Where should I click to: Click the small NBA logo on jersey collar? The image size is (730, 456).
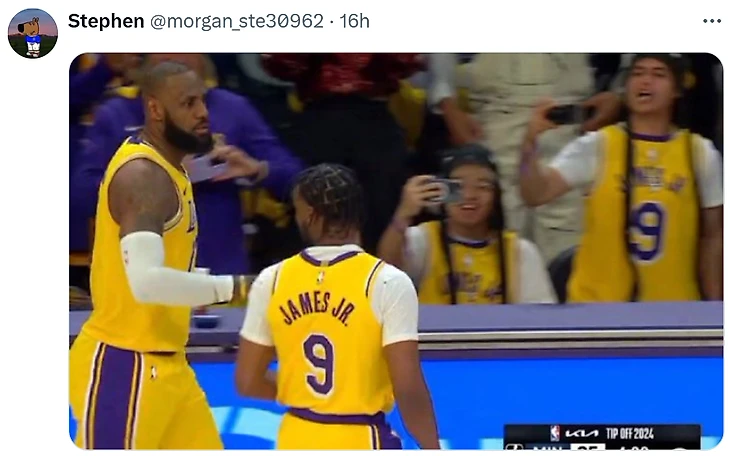pos(320,278)
